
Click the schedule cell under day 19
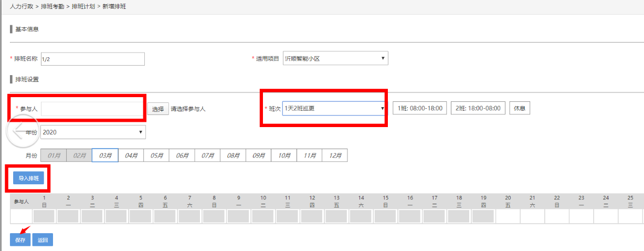[483, 216]
